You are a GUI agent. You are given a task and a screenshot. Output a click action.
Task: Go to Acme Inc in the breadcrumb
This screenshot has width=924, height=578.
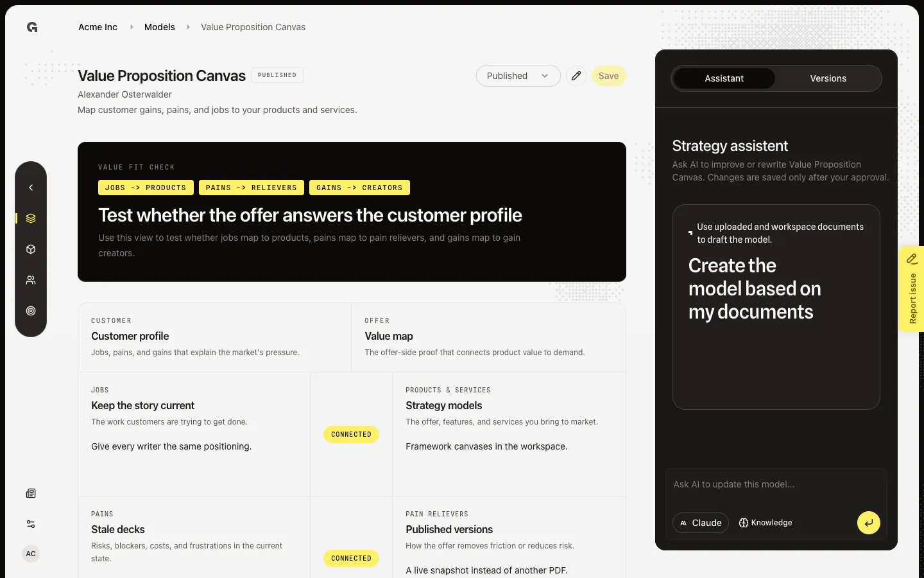[98, 27]
